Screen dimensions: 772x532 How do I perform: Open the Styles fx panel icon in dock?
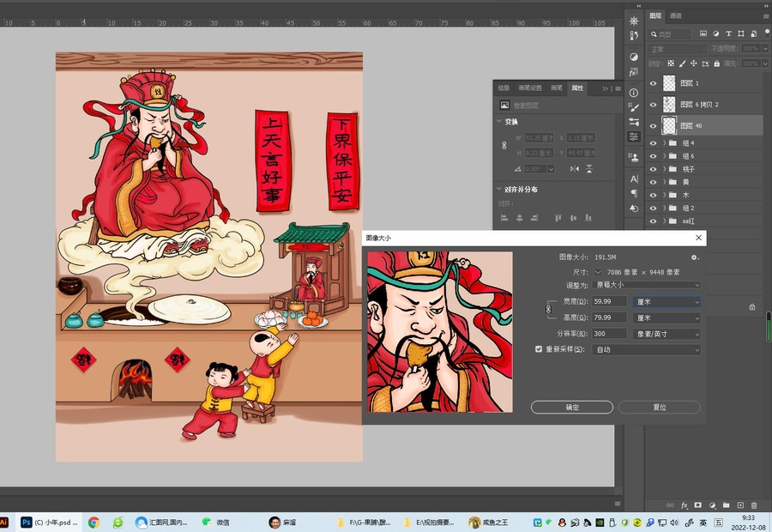(634, 72)
